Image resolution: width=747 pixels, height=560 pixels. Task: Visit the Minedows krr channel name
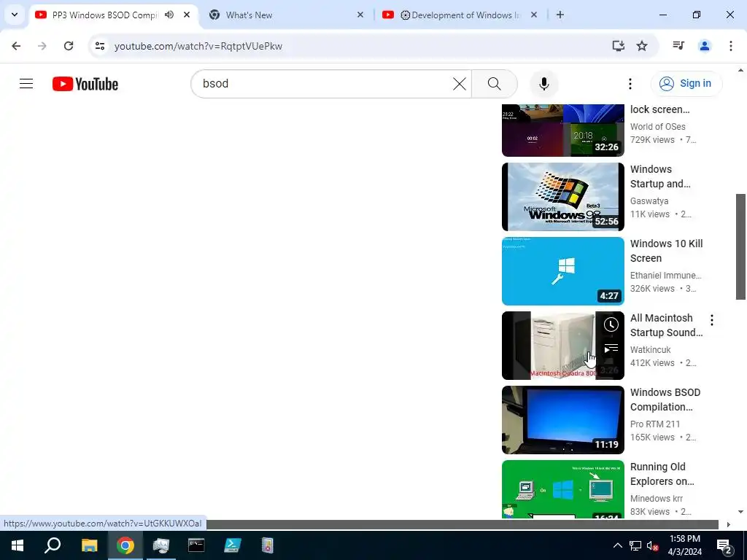656,498
